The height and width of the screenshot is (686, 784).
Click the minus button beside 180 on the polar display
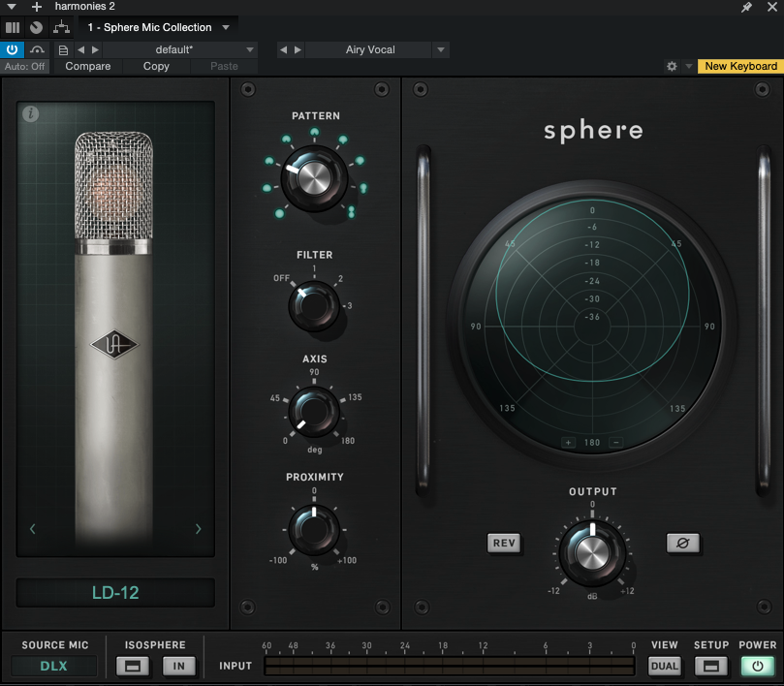coord(616,443)
